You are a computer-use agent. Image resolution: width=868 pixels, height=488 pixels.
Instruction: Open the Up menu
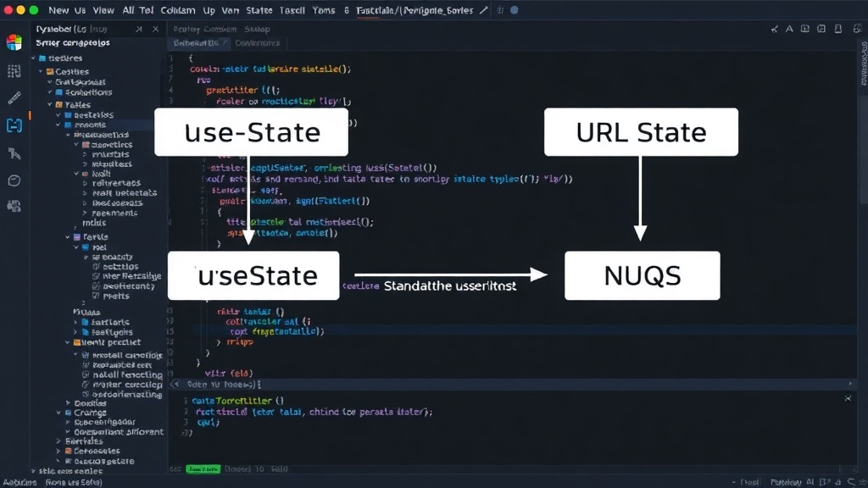point(209,10)
